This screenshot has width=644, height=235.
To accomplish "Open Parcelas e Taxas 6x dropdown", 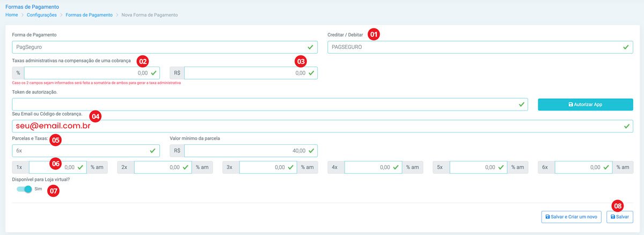I will [86, 151].
